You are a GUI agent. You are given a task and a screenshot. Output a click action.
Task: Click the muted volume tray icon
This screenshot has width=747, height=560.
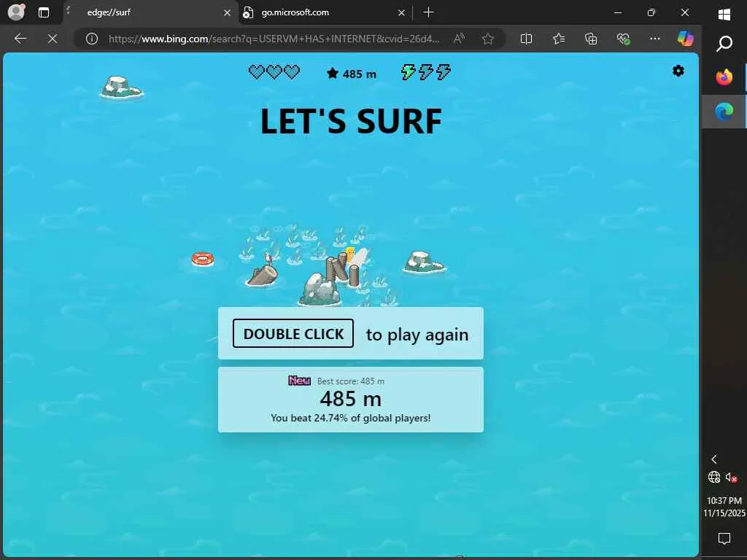tap(732, 477)
